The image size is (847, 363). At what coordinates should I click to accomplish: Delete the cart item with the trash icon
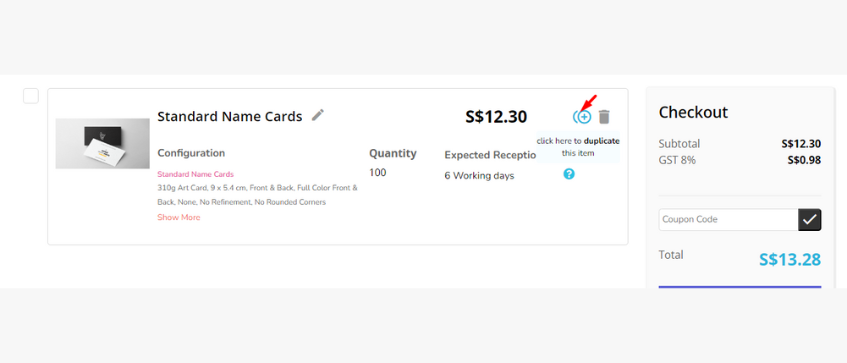604,116
